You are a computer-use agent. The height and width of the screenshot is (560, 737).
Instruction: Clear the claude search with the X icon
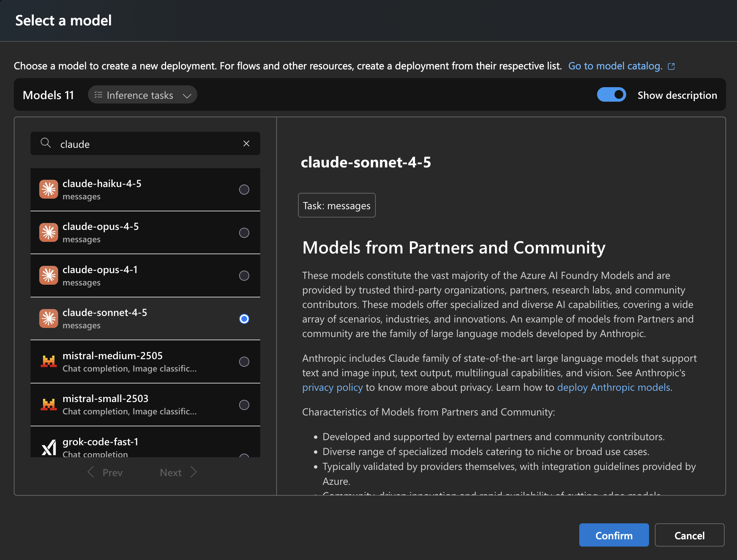click(246, 143)
